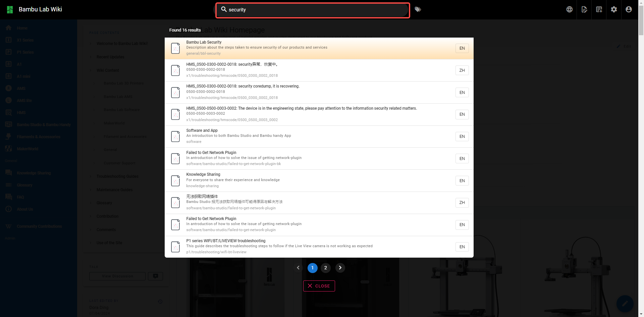Open FAQ in the sidebar
Viewport: 644px width, 317px height.
(39, 197)
